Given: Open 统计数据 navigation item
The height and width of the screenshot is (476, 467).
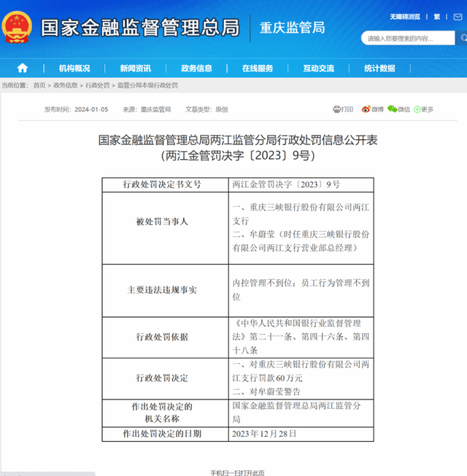Looking at the screenshot, I should [x=379, y=69].
